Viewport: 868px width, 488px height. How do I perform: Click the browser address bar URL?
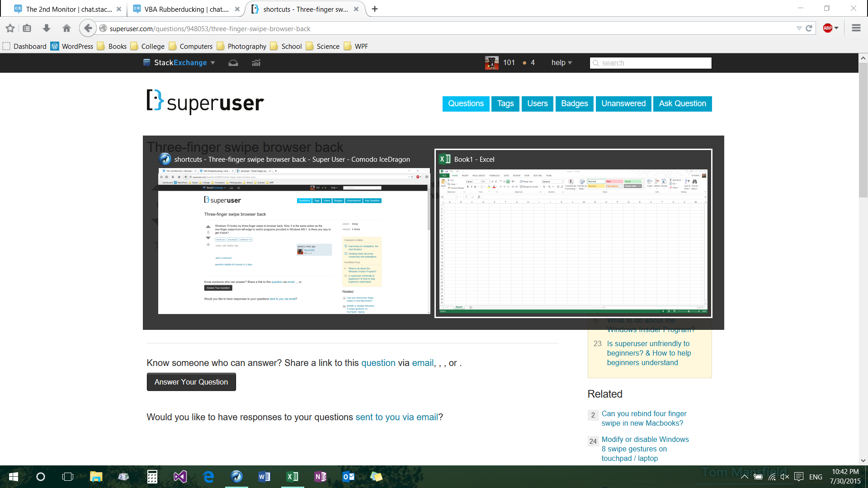[210, 28]
